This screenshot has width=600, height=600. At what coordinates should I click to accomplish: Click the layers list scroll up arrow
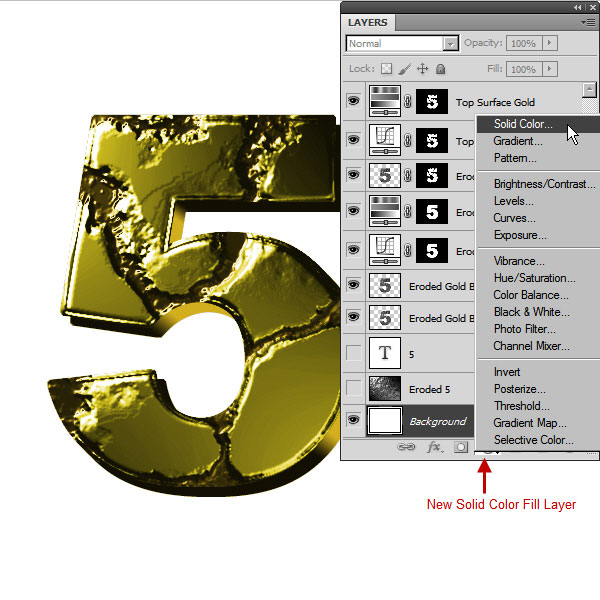589,90
